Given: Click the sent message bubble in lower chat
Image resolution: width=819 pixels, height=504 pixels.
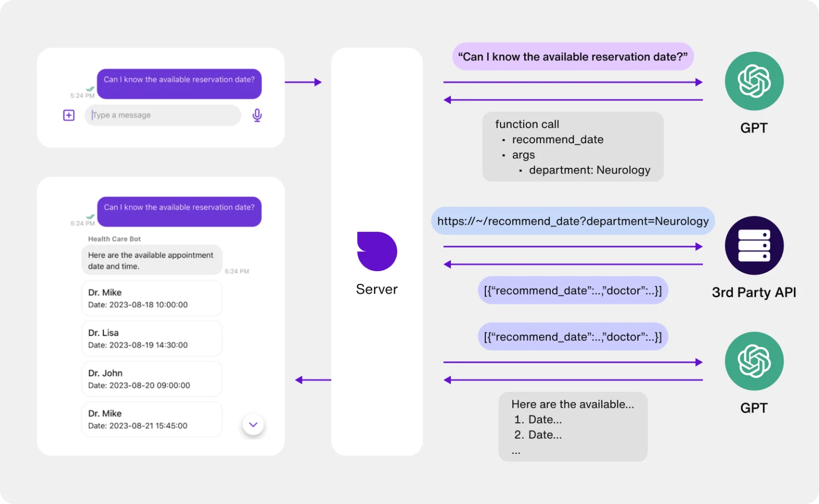Looking at the screenshot, I should click(179, 212).
